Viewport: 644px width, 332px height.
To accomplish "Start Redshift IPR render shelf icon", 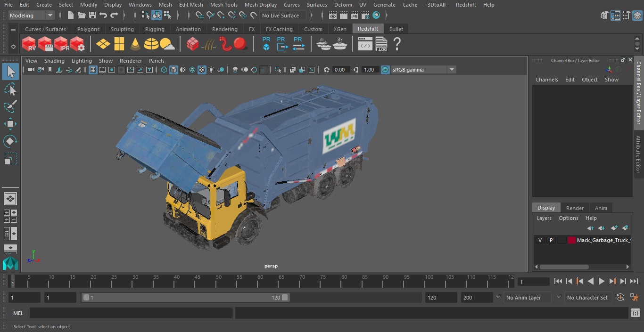I will (x=62, y=44).
